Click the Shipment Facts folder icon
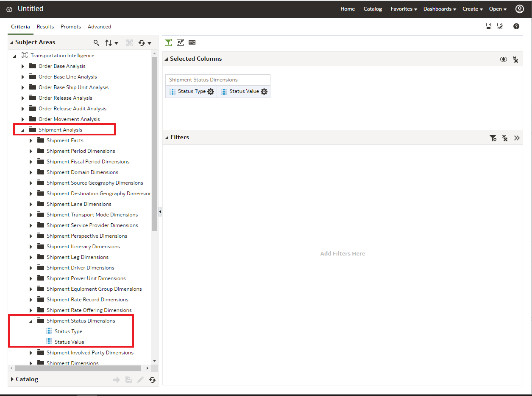Viewport: 532px width, 396px height. click(41, 140)
